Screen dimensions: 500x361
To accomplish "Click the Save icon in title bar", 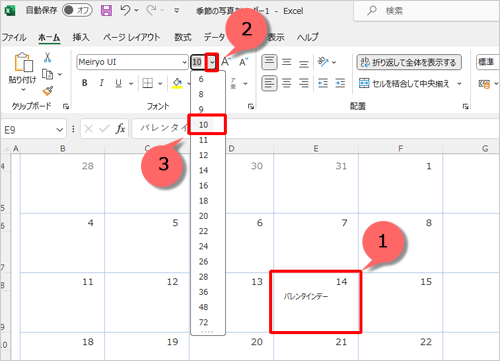I will [106, 11].
